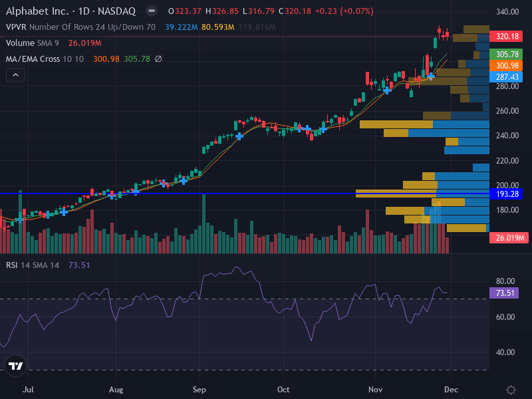Open the RSI 14 SMA 14 legend

[33, 265]
